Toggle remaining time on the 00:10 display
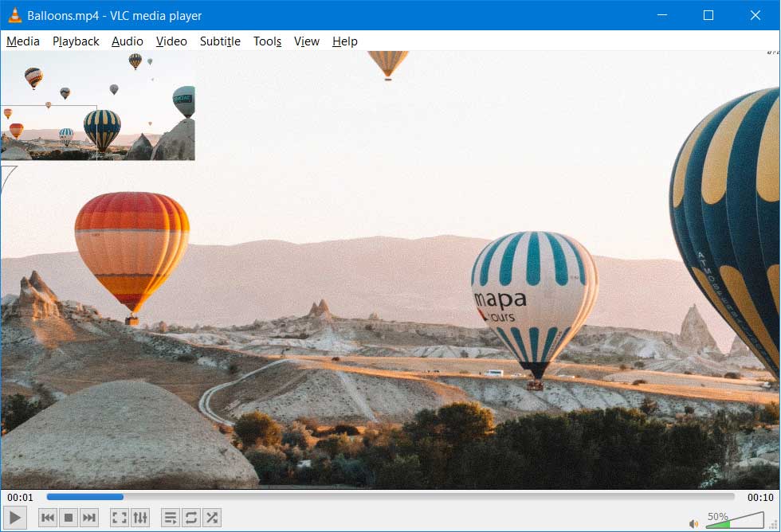 coord(759,495)
